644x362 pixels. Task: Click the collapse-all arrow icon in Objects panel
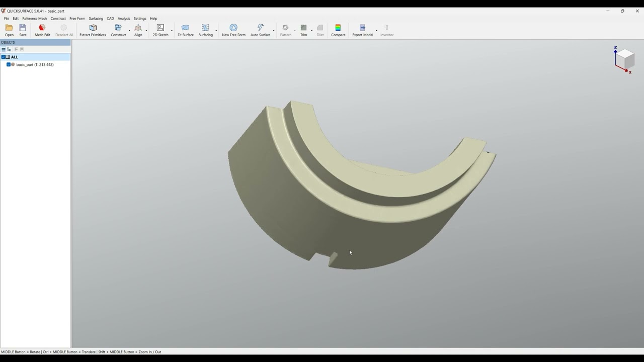[x=22, y=49]
